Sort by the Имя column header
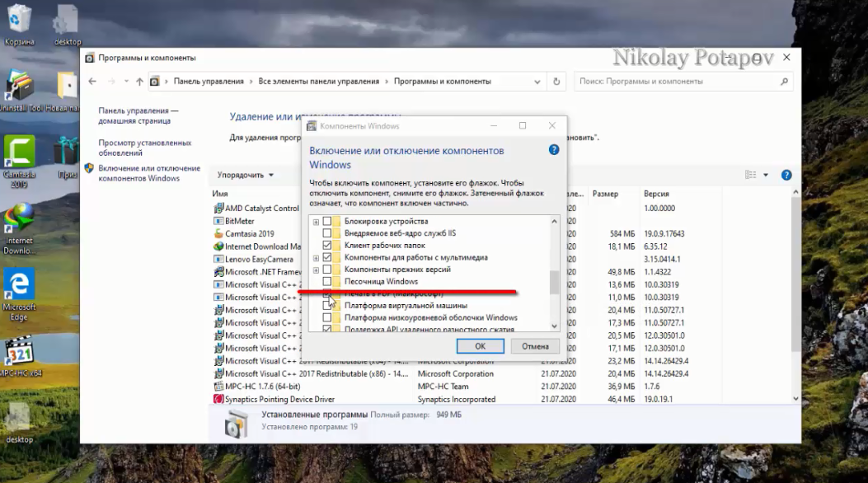 click(x=220, y=194)
